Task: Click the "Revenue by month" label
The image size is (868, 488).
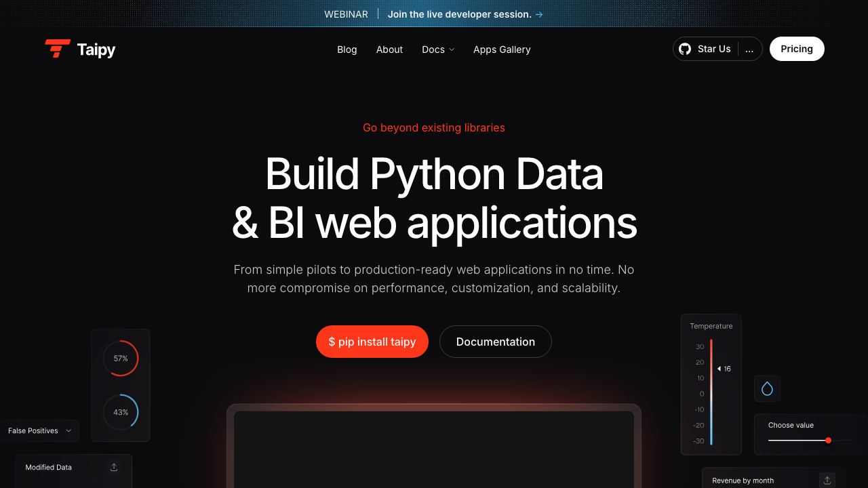Action: [x=743, y=481]
